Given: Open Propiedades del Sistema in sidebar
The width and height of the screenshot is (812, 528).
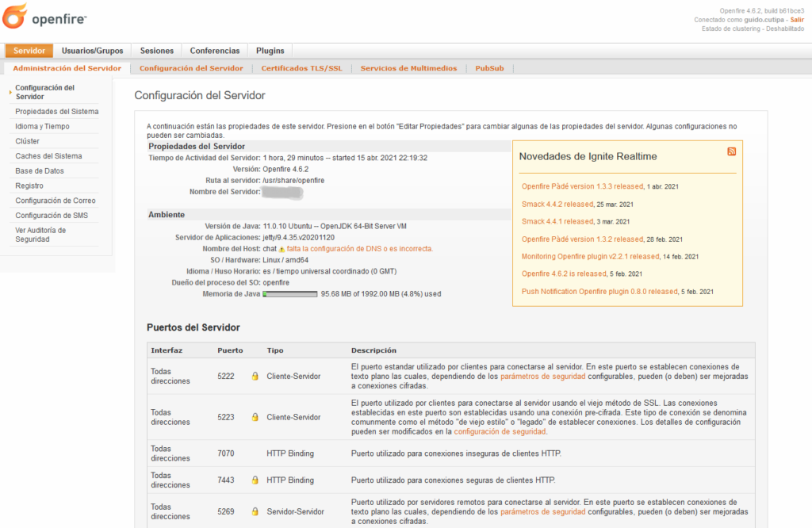Looking at the screenshot, I should pos(56,111).
